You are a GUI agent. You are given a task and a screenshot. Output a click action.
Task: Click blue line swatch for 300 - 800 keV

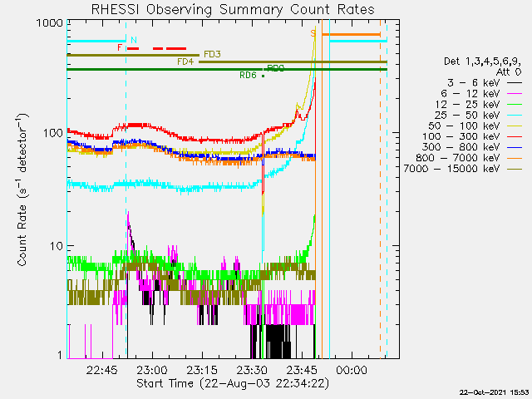pos(515,147)
